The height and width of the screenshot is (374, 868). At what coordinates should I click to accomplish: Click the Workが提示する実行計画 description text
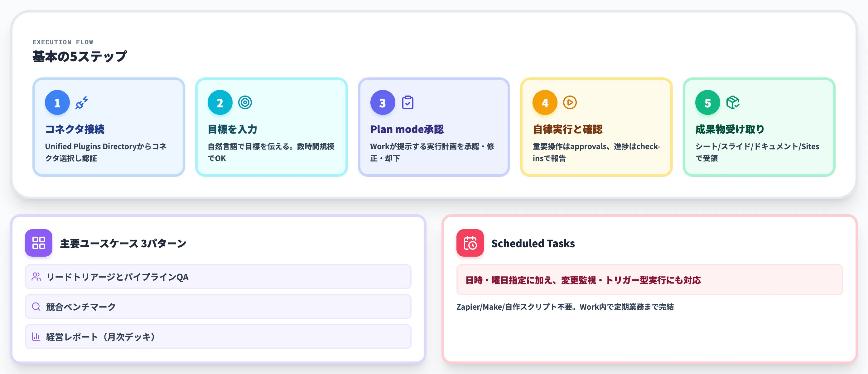point(432,152)
